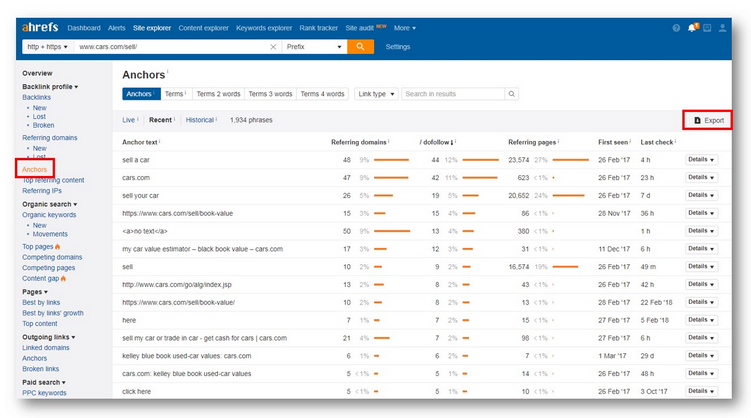751x418 pixels.
Task: Go to Dashboard in top navigation
Action: tap(84, 28)
